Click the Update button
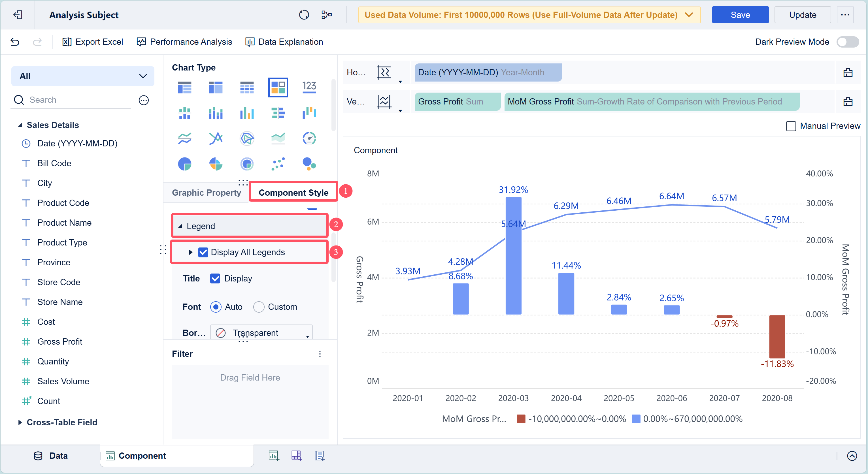Screen dimensions: 868x474 pos(802,15)
